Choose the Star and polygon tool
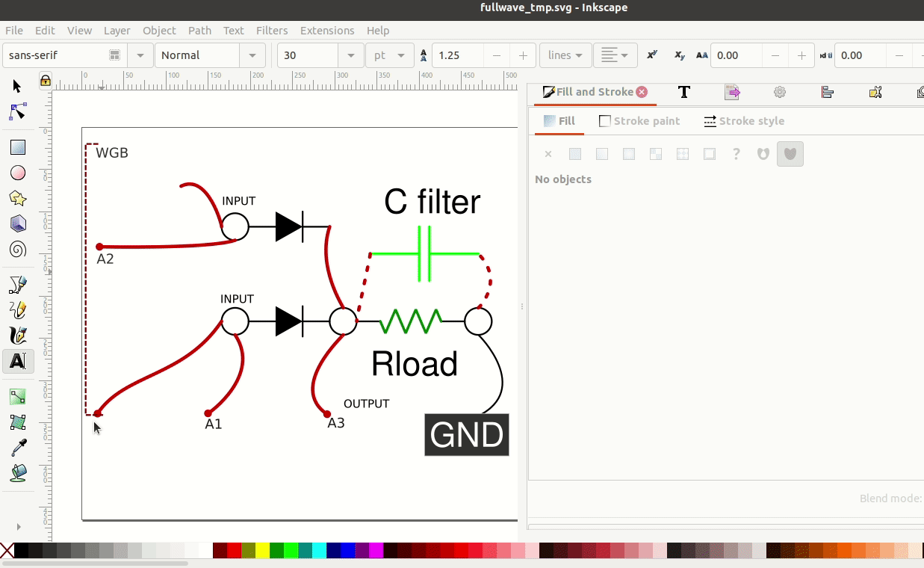 pyautogui.click(x=18, y=198)
